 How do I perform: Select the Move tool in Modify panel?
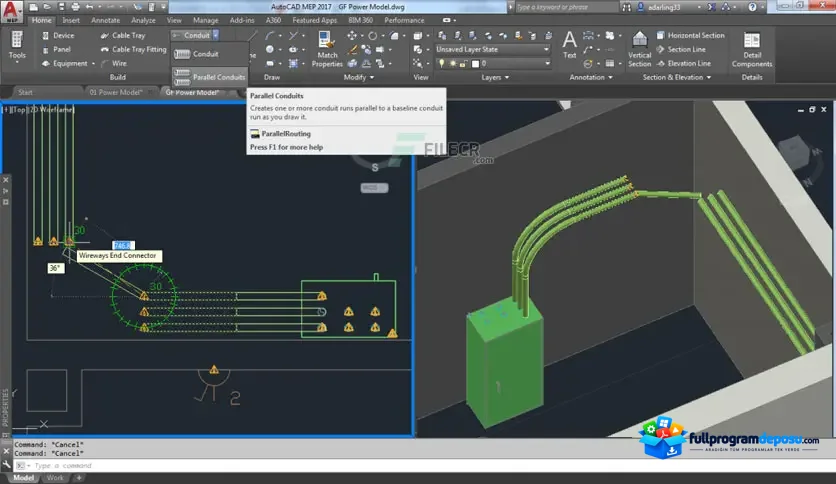pos(352,35)
